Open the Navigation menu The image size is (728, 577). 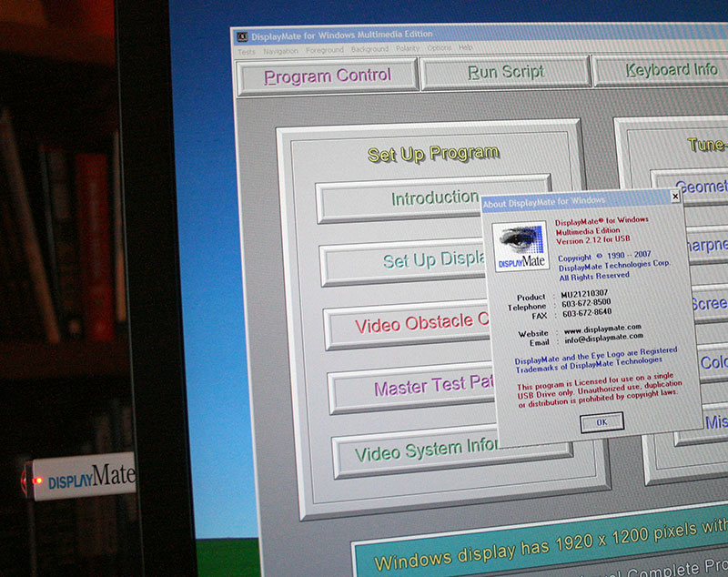point(280,51)
